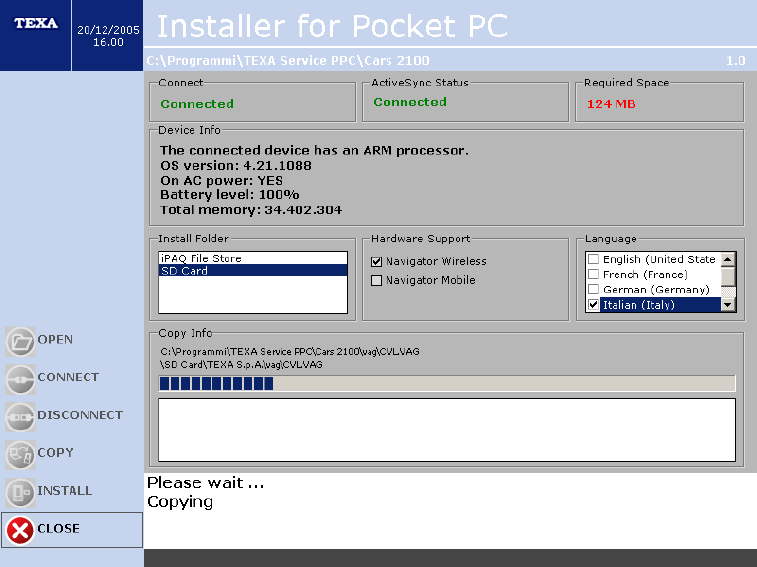
Task: Click the Cars 2100 path header
Action: (x=288, y=60)
